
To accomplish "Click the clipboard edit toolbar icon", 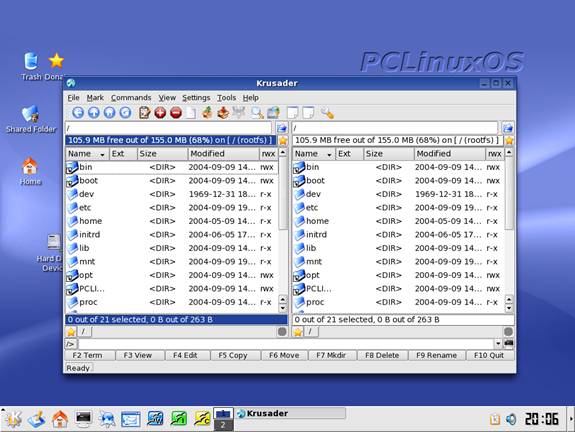I will coord(144,113).
